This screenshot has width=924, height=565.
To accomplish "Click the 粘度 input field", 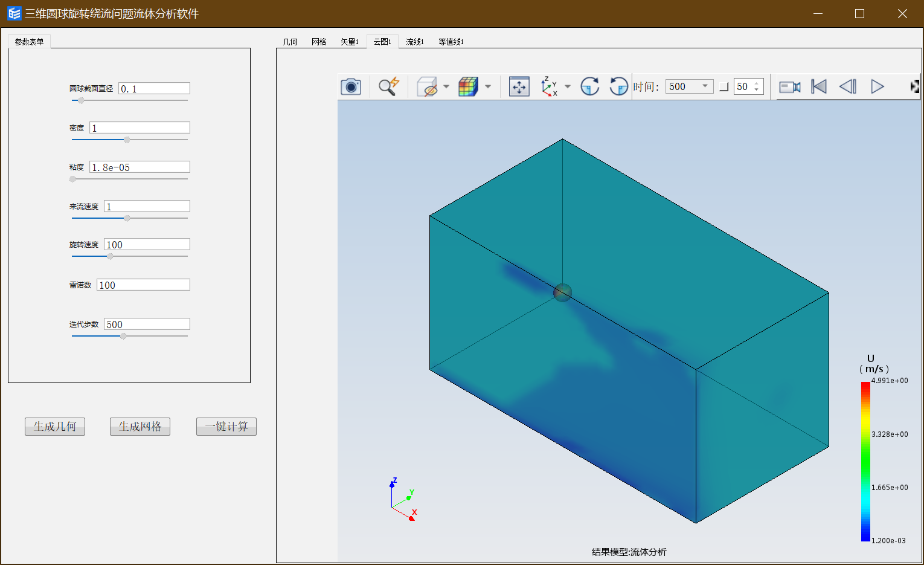I will coord(140,167).
